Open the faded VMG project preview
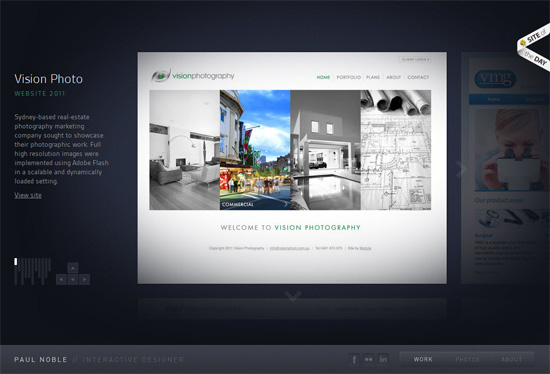 pos(505,168)
